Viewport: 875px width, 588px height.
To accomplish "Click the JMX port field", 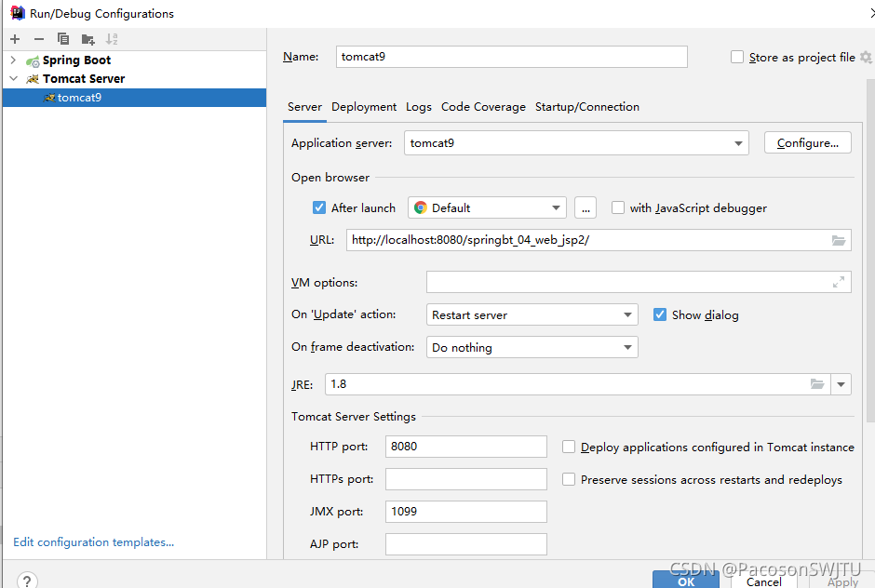I will click(x=466, y=512).
